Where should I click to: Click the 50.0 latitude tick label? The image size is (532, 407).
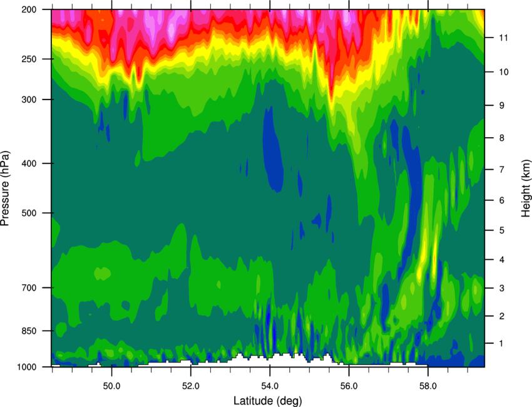point(111,386)
